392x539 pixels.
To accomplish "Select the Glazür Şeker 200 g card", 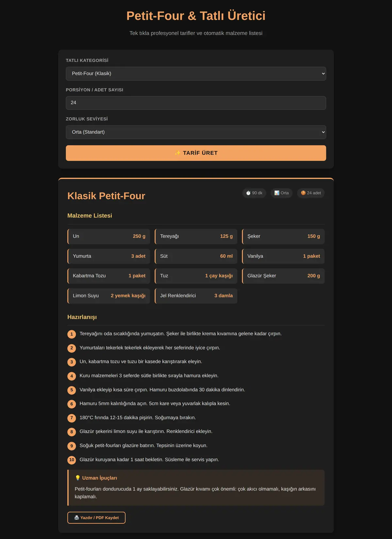I will click(283, 276).
